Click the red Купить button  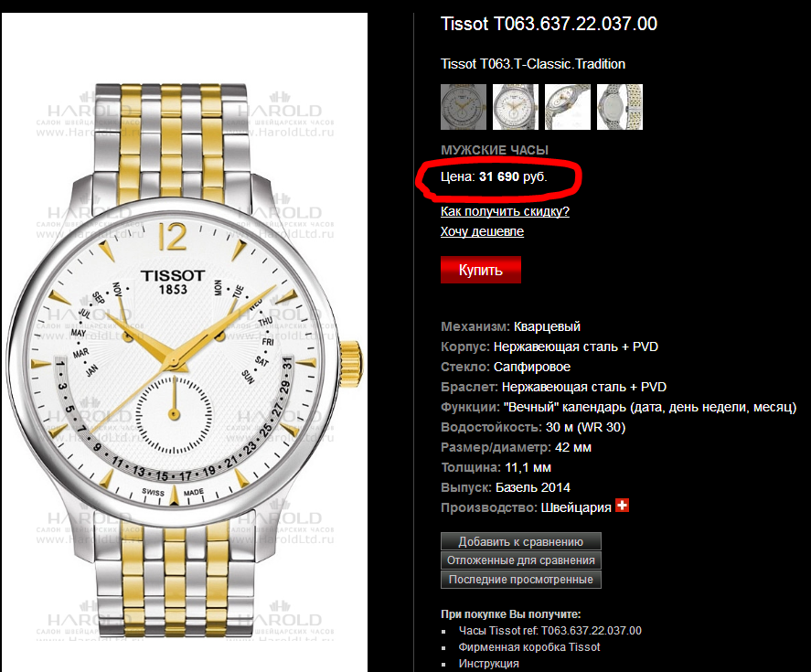pyautogui.click(x=481, y=270)
